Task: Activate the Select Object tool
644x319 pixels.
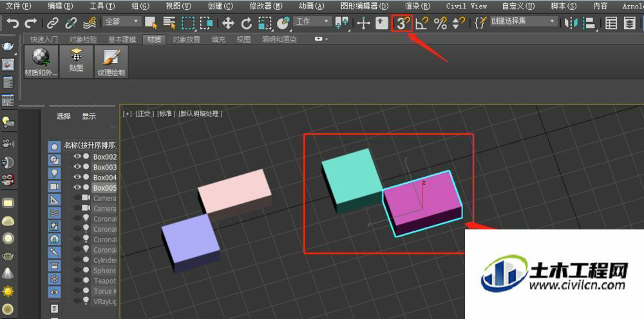Action: [152, 23]
